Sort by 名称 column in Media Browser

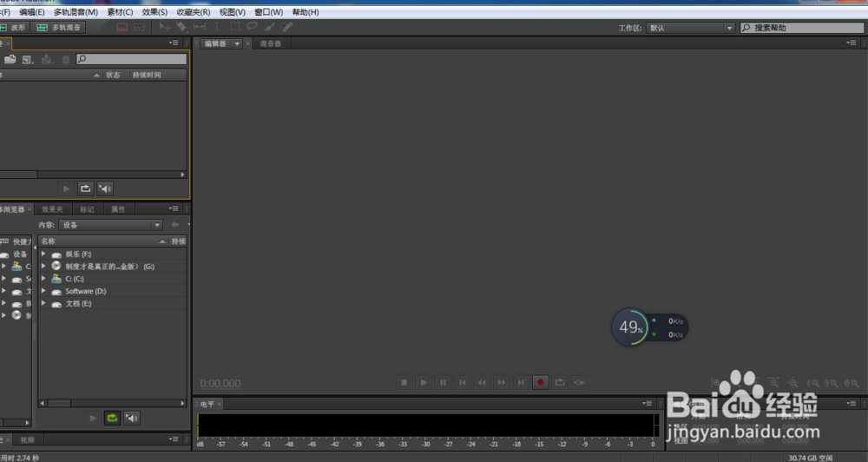click(x=103, y=241)
